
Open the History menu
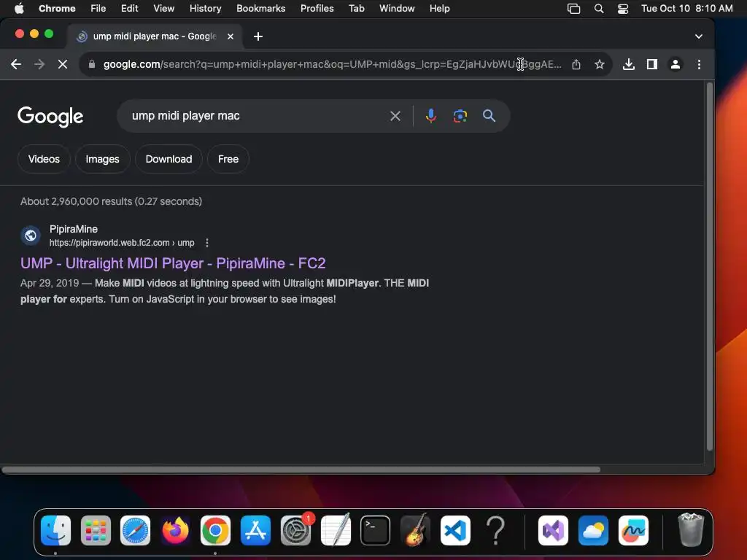205,8
